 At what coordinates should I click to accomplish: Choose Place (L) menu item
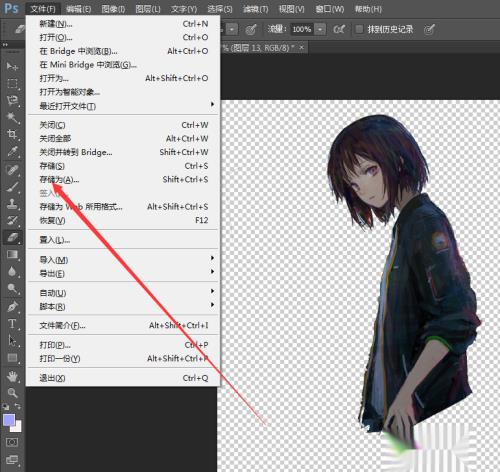(123, 240)
